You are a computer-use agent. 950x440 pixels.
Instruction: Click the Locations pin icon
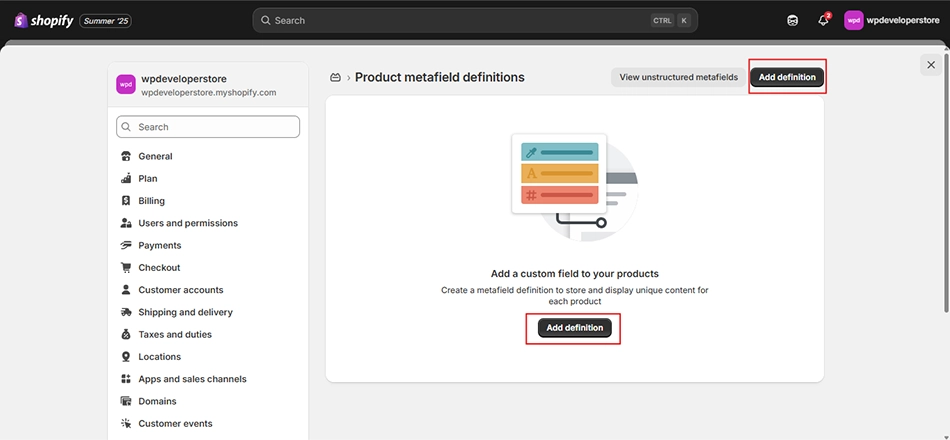(x=126, y=356)
